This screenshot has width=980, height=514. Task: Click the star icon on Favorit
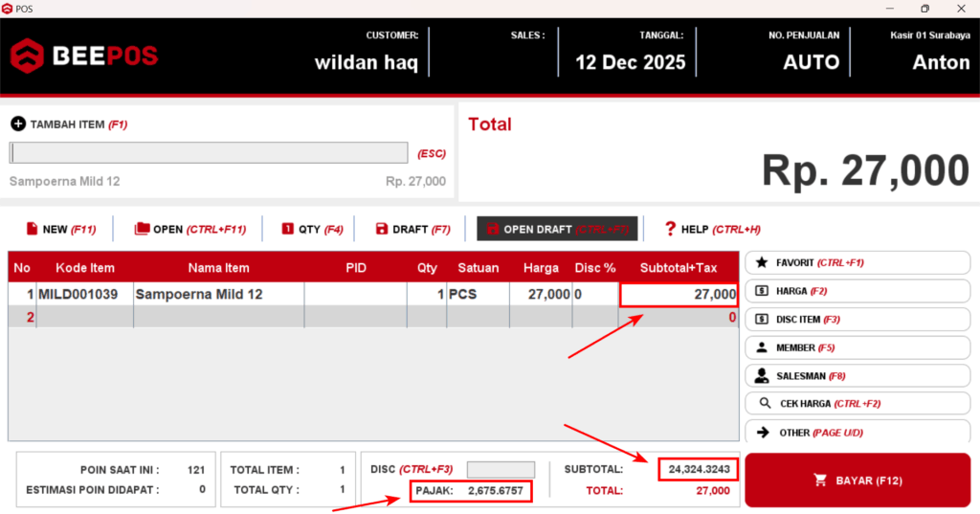point(762,262)
